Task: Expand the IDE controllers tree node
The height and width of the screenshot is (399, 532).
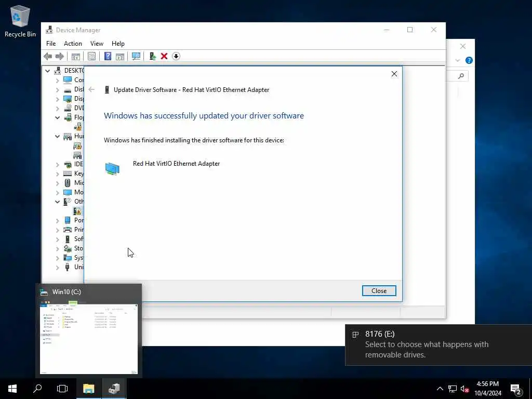Action: coord(57,165)
